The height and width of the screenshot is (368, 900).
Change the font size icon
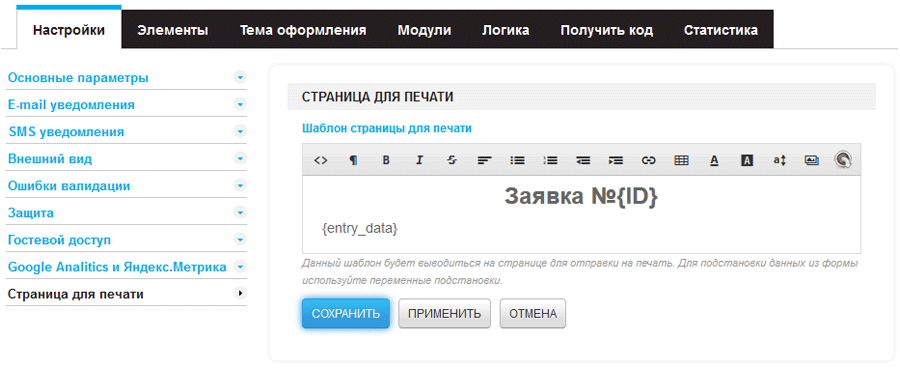click(x=779, y=161)
